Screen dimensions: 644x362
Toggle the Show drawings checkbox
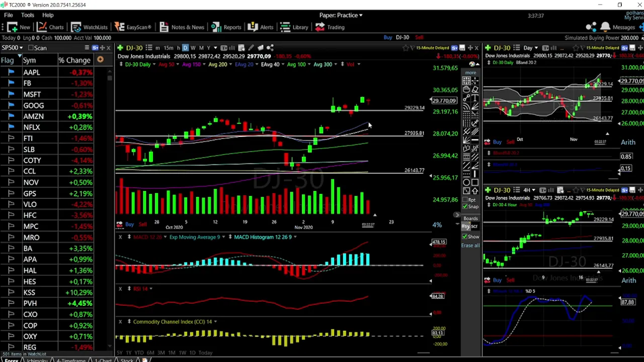click(x=465, y=236)
